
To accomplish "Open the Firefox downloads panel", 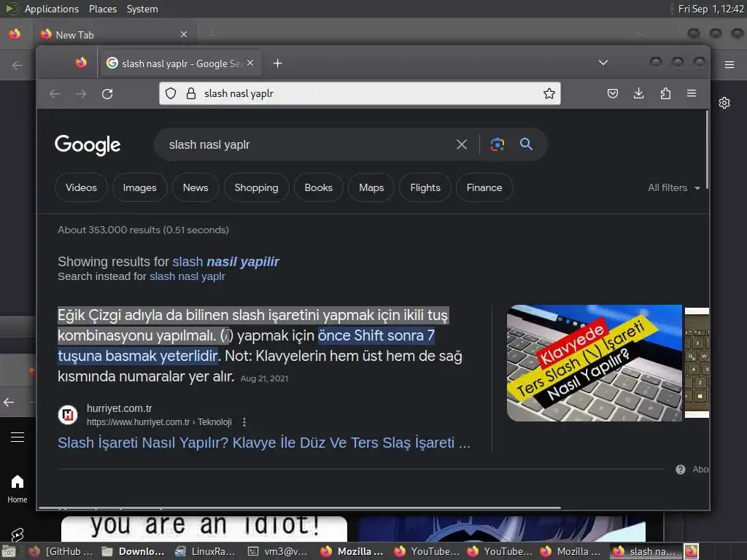I will [x=639, y=93].
